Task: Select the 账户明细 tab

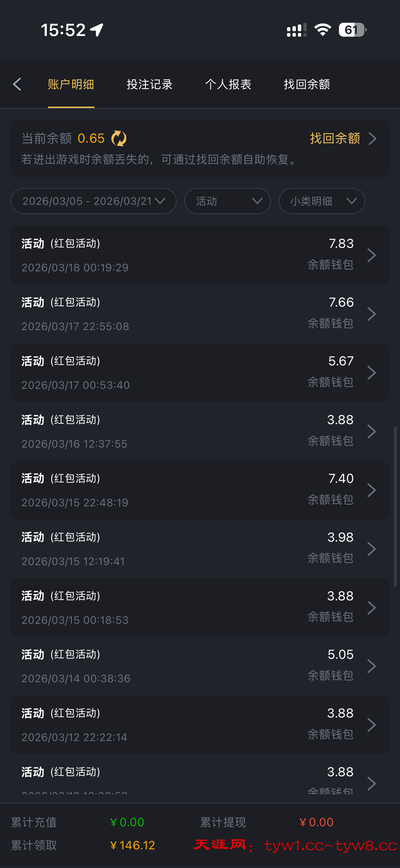Action: pos(71,84)
